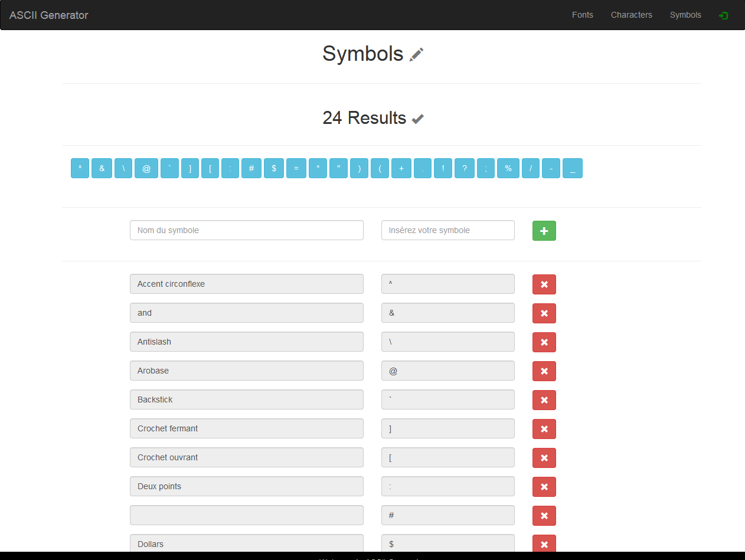The width and height of the screenshot is (745, 560).
Task: Select the colon symbol chip
Action: tap(230, 168)
